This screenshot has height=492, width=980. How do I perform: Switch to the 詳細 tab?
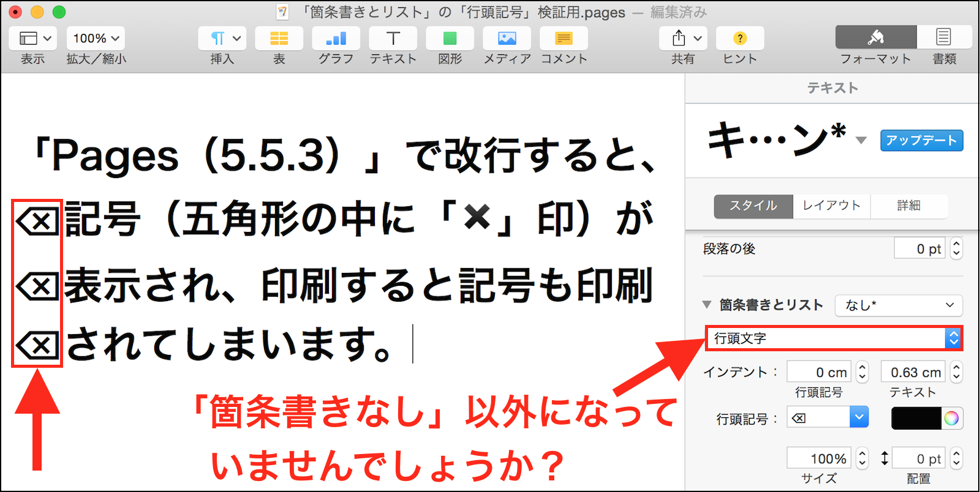pos(909,206)
